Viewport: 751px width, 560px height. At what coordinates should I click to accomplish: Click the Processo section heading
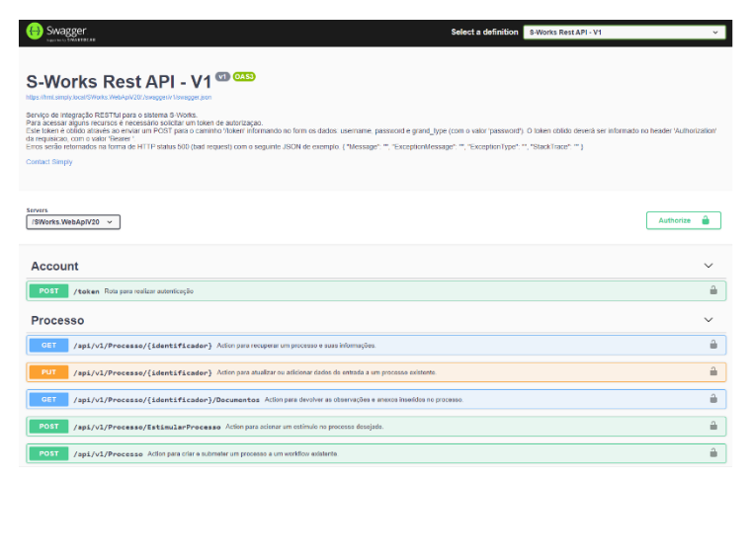tap(57, 320)
